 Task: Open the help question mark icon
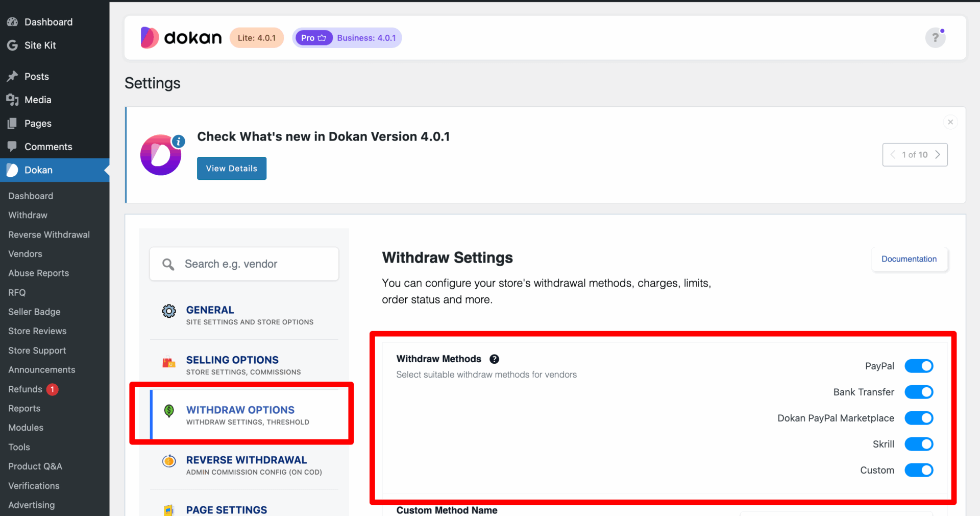935,38
